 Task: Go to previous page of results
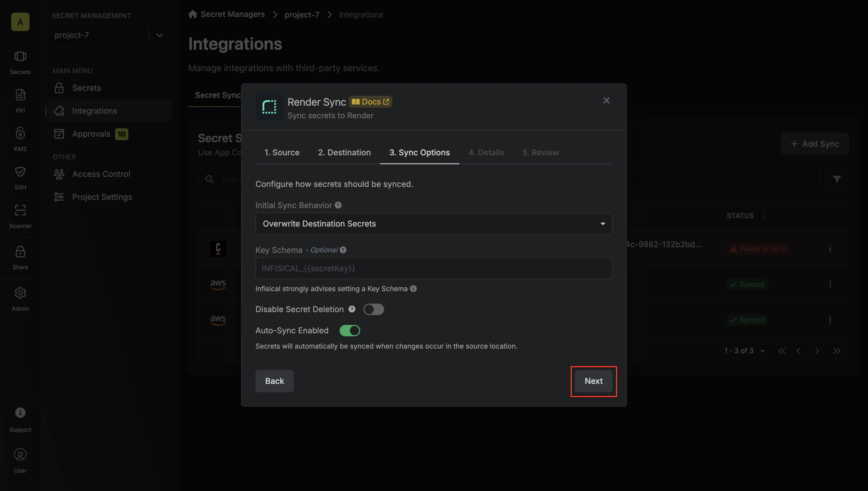click(798, 351)
